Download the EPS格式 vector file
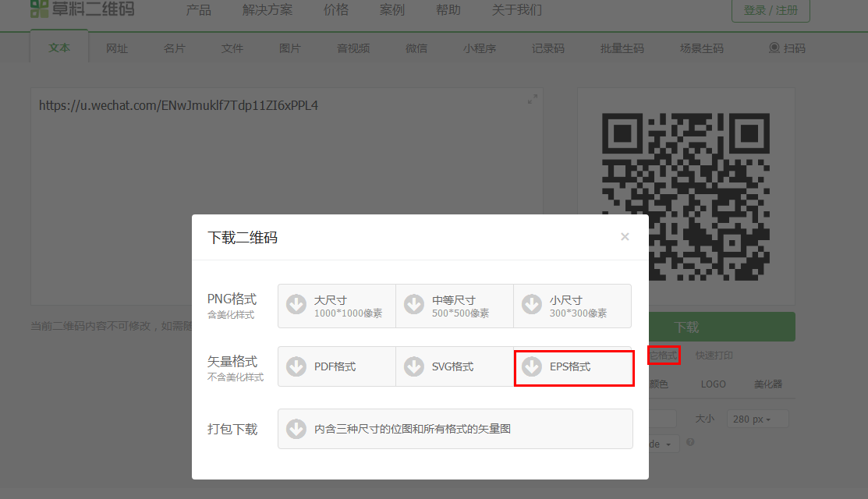The width and height of the screenshot is (868, 499). pyautogui.click(x=573, y=366)
